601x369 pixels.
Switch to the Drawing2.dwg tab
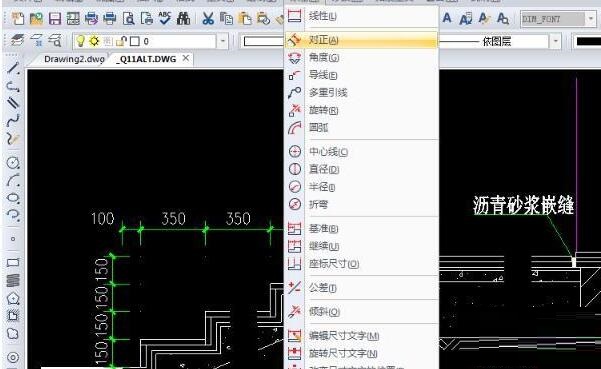(74, 59)
